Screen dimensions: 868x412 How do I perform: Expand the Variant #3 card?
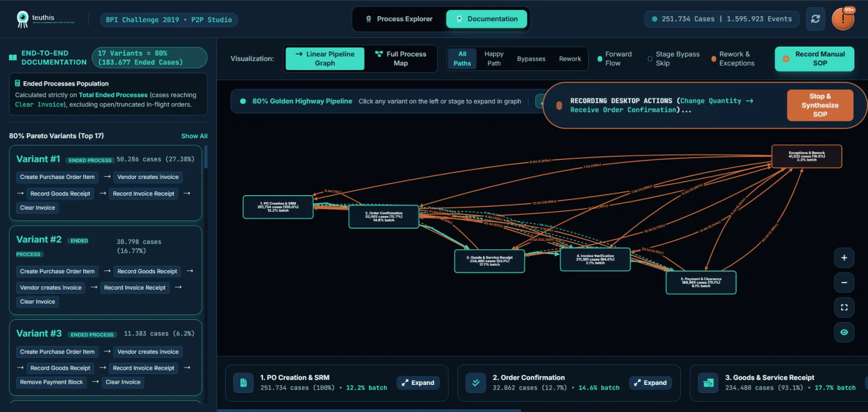point(106,358)
